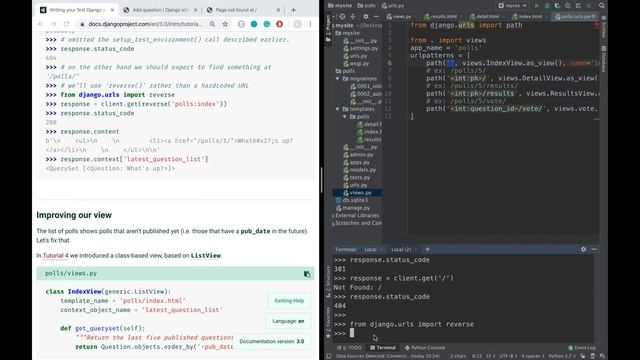Open the Python Console tool window
This screenshot has width=640, height=360.
pos(425,348)
